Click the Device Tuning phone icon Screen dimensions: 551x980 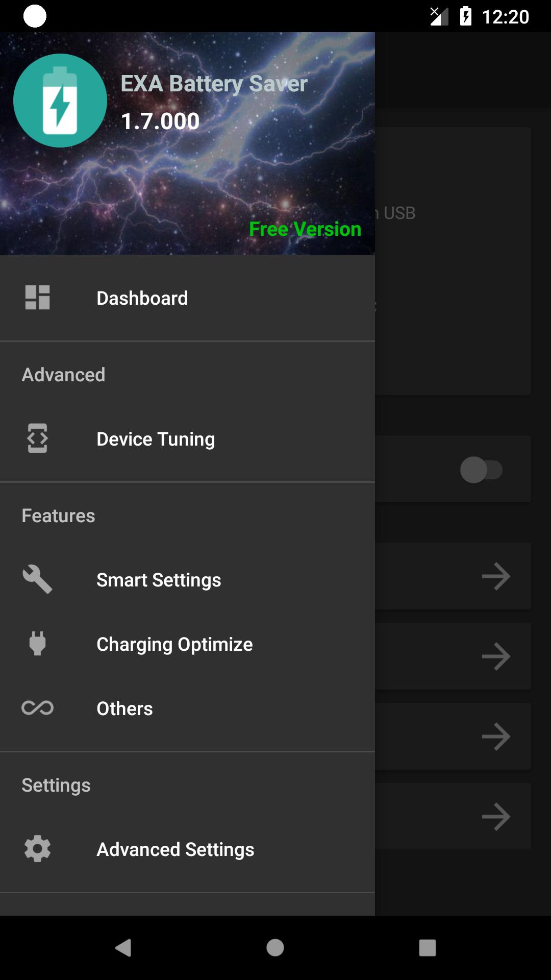tap(37, 438)
